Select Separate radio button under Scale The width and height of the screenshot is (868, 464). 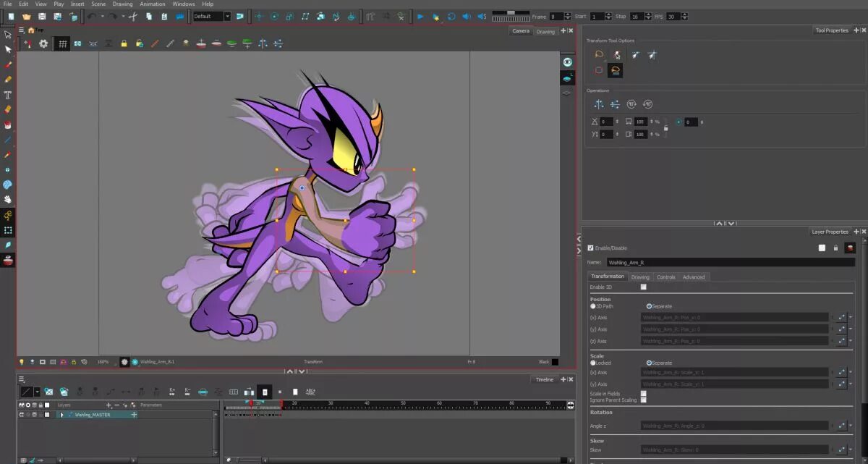point(649,363)
